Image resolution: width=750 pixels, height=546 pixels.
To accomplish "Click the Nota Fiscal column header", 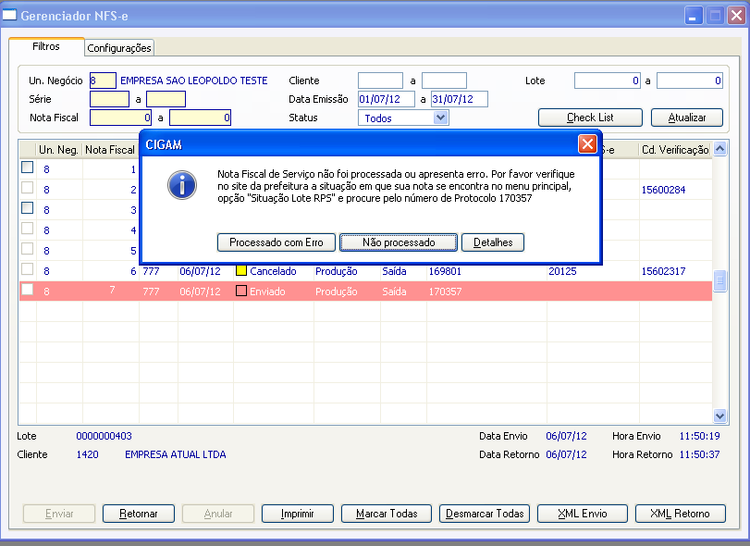I will (110, 150).
